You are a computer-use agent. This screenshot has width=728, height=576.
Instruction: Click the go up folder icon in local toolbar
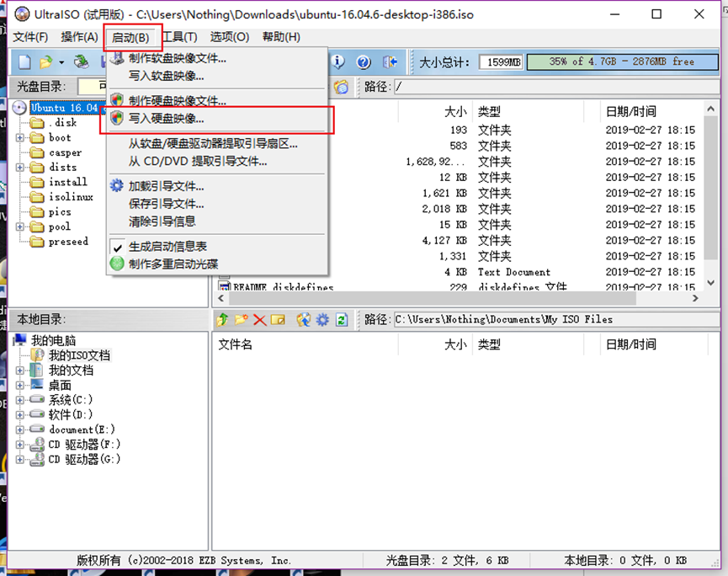(x=223, y=320)
